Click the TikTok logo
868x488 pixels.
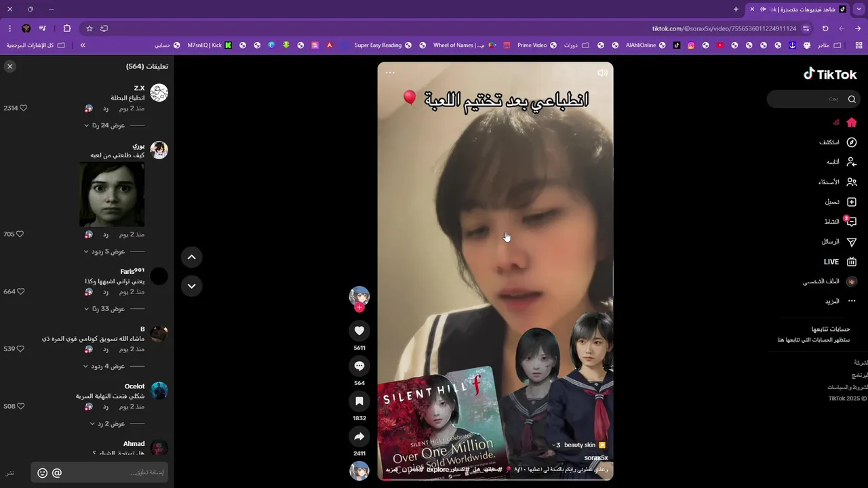point(830,74)
